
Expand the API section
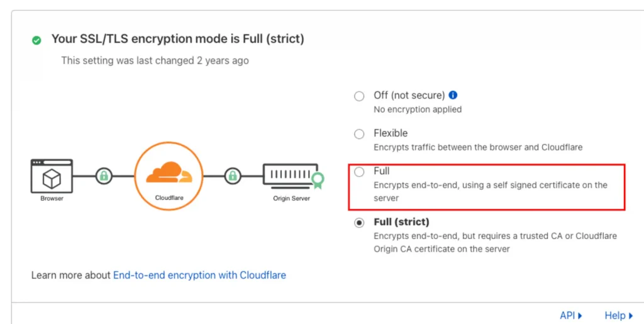tap(571, 315)
